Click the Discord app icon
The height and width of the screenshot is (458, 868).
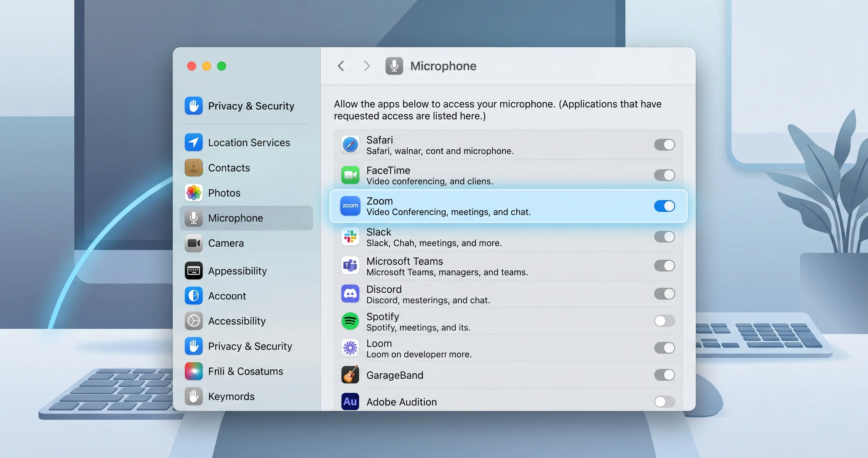click(x=350, y=294)
